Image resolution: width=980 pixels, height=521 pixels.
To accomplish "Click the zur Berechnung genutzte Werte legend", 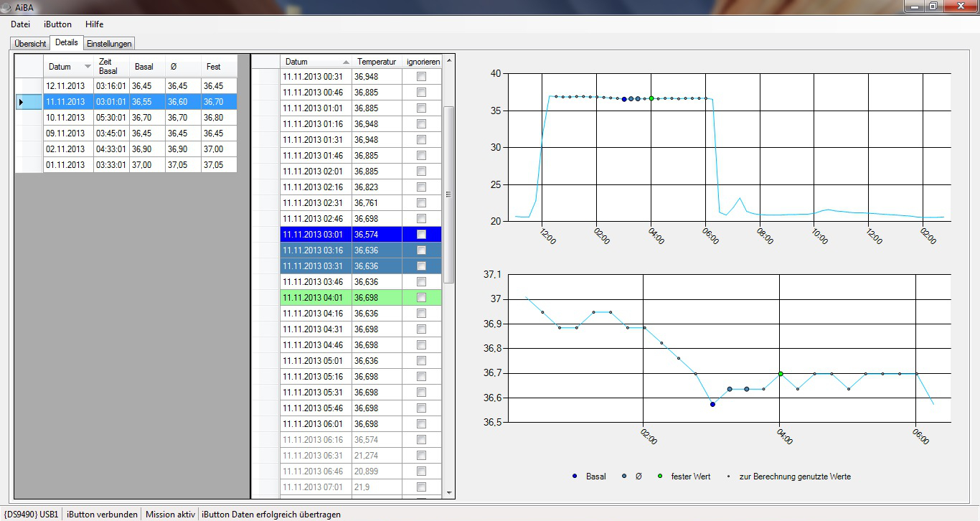I will coord(788,477).
